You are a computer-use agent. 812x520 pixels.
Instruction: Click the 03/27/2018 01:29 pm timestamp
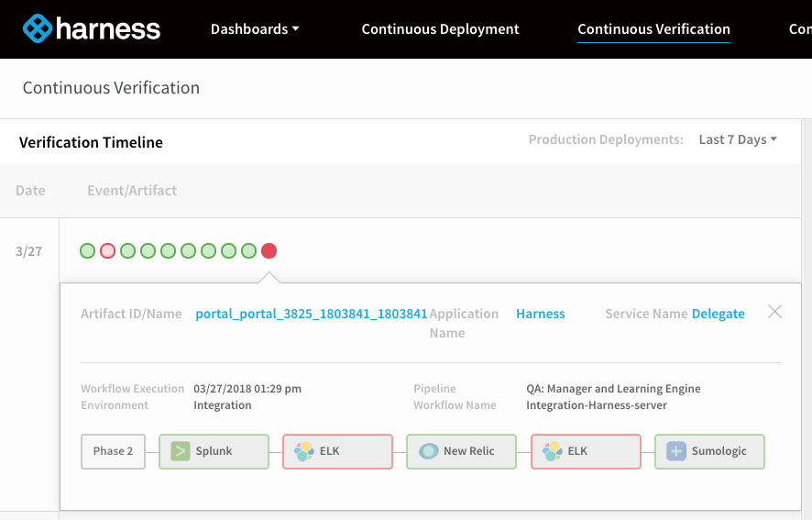click(247, 388)
